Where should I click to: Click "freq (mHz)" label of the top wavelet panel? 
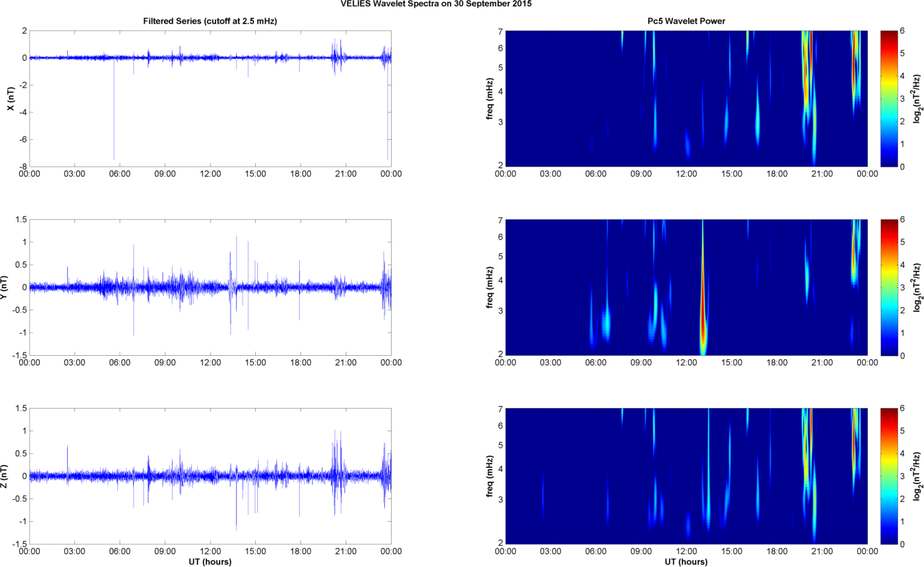[x=490, y=98]
